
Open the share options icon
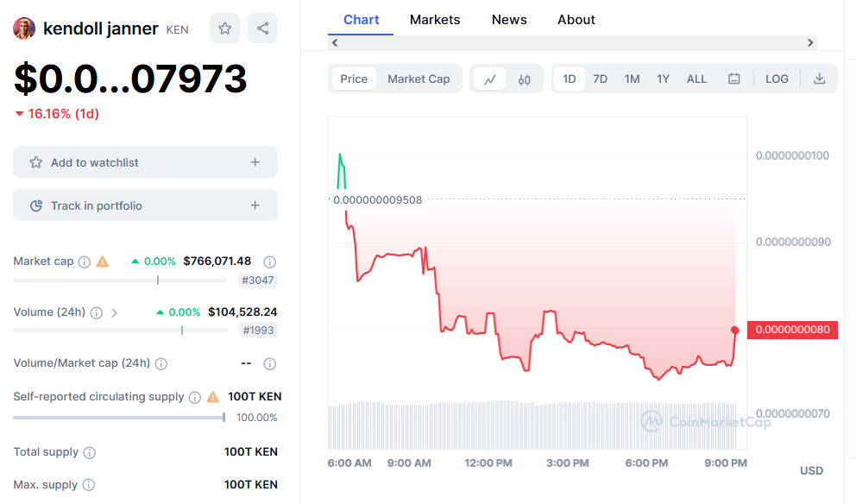pyautogui.click(x=262, y=28)
